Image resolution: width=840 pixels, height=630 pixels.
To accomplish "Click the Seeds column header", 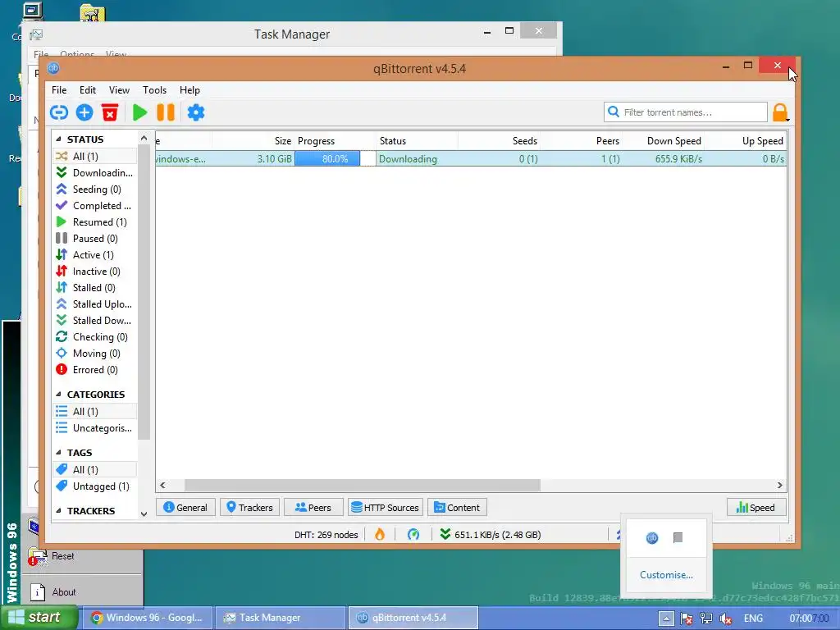I will coord(499,141).
